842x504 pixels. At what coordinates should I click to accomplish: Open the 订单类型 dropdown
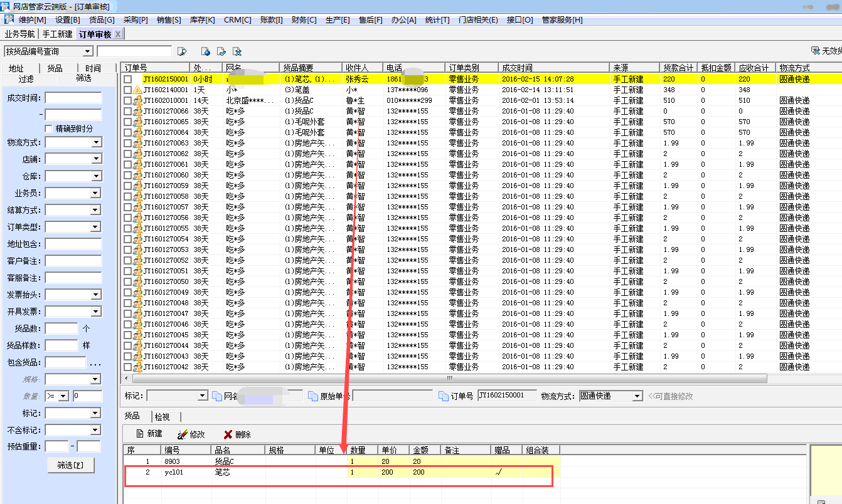(x=96, y=228)
